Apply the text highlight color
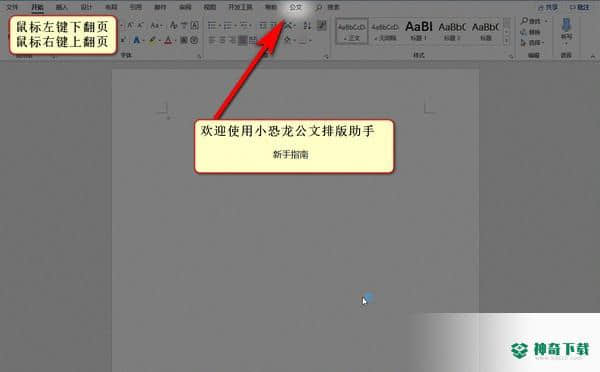The image size is (600, 372). [152, 40]
